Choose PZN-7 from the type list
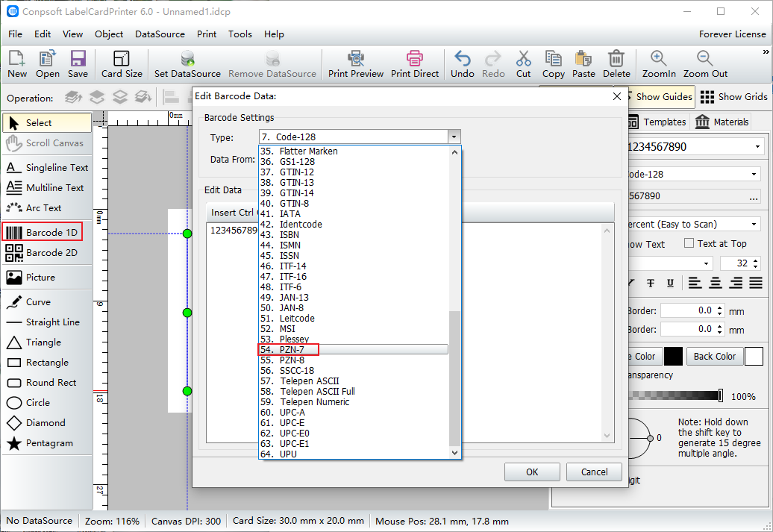The width and height of the screenshot is (773, 532). coord(354,350)
